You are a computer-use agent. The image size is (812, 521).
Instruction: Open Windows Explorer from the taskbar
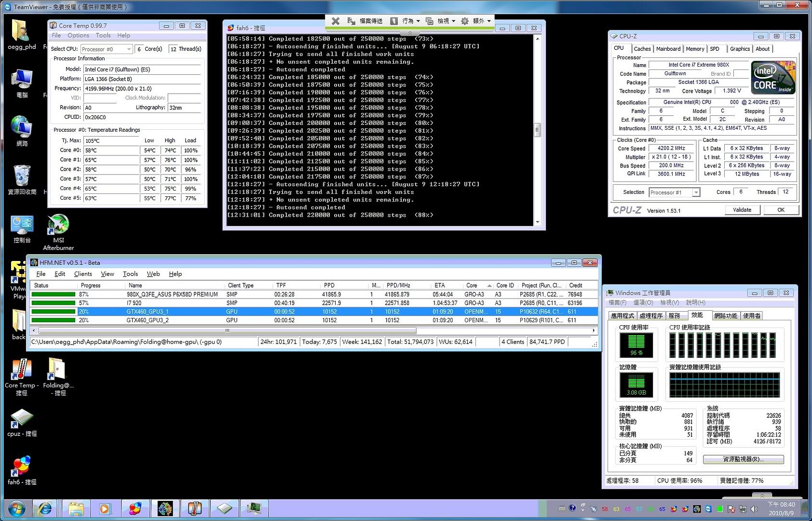[x=76, y=508]
